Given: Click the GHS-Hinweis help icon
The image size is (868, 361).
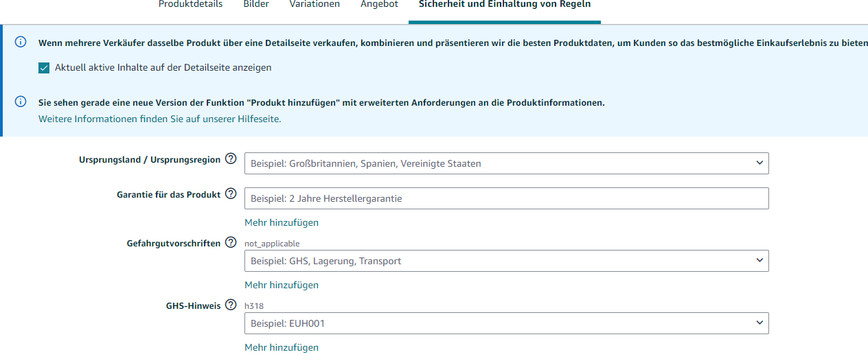Looking at the screenshot, I should (x=231, y=305).
